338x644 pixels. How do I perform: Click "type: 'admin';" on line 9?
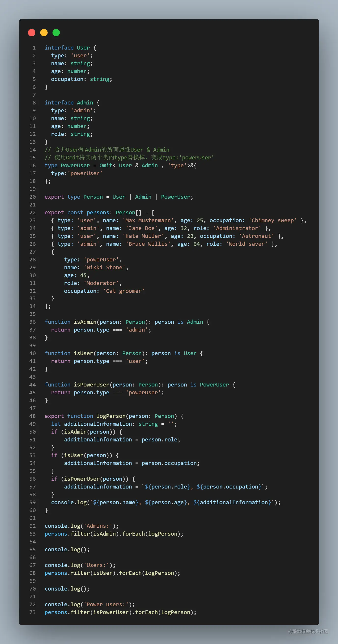pos(74,111)
